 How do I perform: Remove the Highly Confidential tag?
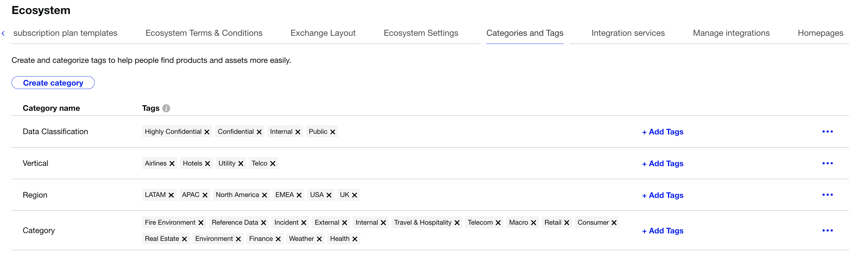[x=207, y=132]
